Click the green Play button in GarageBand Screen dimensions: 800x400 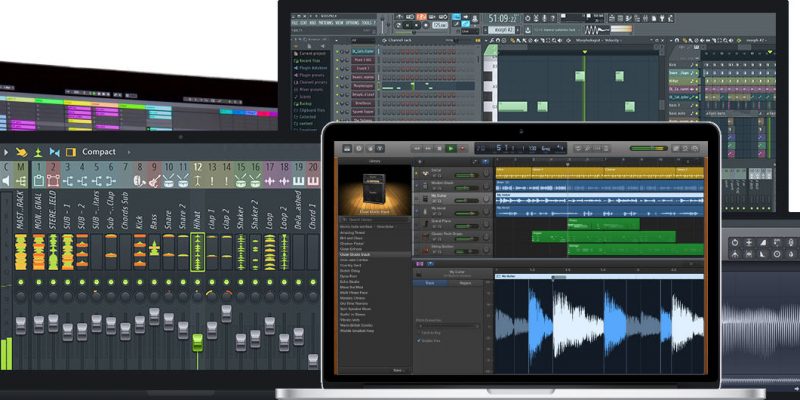coord(451,148)
